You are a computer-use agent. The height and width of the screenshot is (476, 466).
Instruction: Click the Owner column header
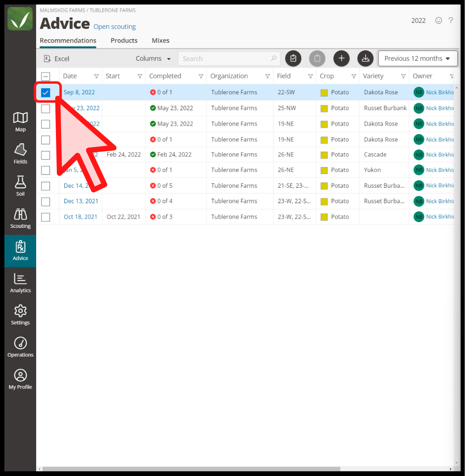tap(422, 76)
